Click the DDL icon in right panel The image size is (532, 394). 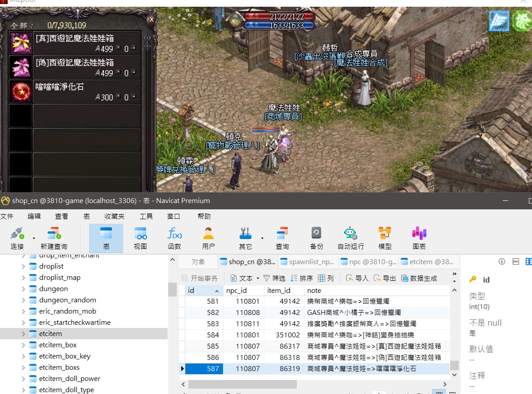coord(516,261)
